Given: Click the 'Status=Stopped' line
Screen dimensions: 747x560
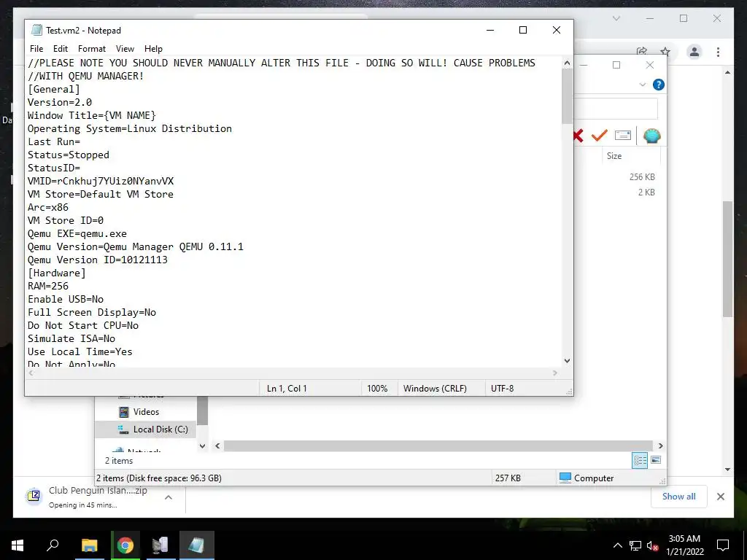Looking at the screenshot, I should [69, 155].
